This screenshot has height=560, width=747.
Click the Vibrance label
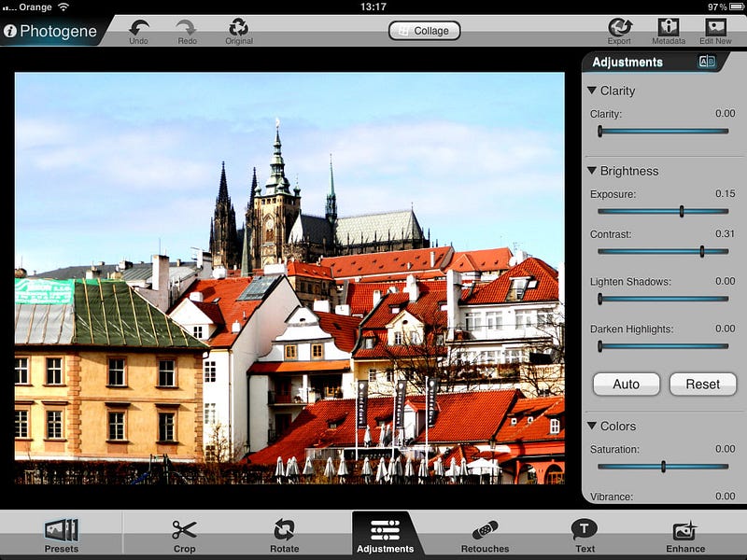[x=612, y=497]
